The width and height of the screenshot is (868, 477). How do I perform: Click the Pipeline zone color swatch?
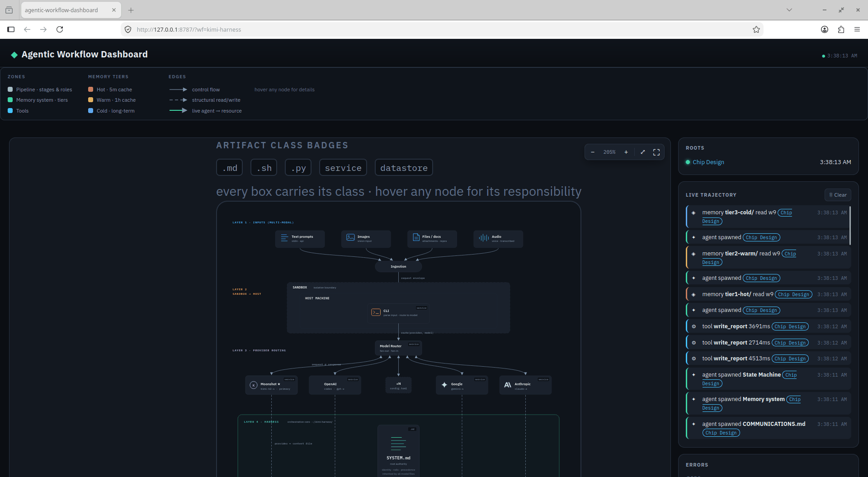(x=10, y=90)
